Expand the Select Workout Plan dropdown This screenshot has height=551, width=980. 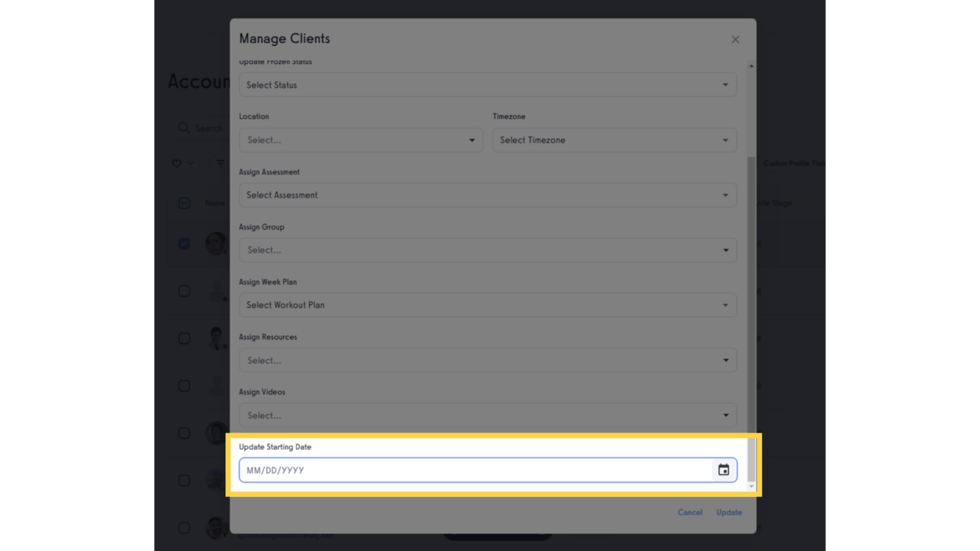(488, 305)
